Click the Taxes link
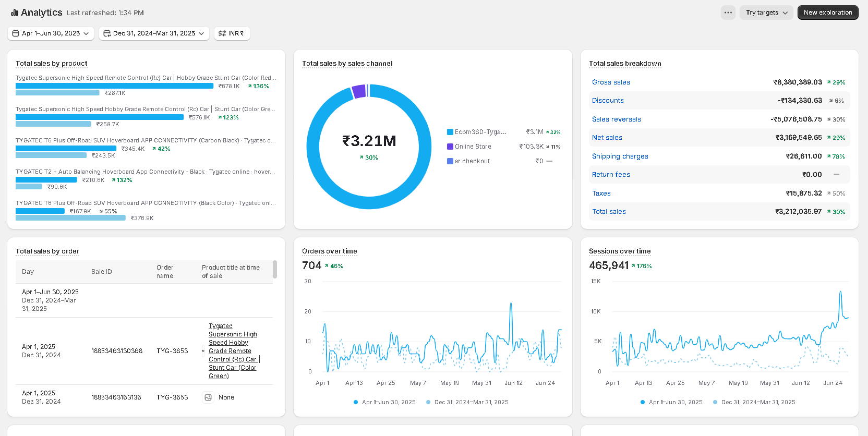The width and height of the screenshot is (868, 436). [601, 193]
